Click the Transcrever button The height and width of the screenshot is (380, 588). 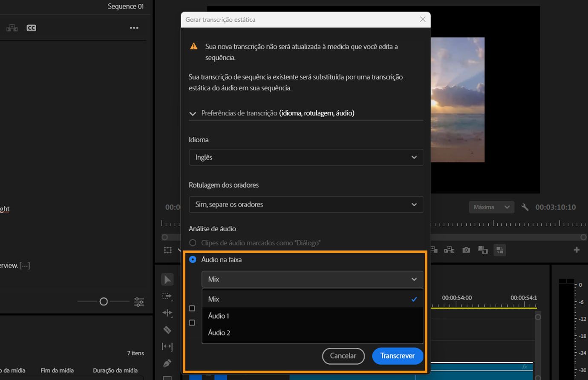tap(397, 356)
